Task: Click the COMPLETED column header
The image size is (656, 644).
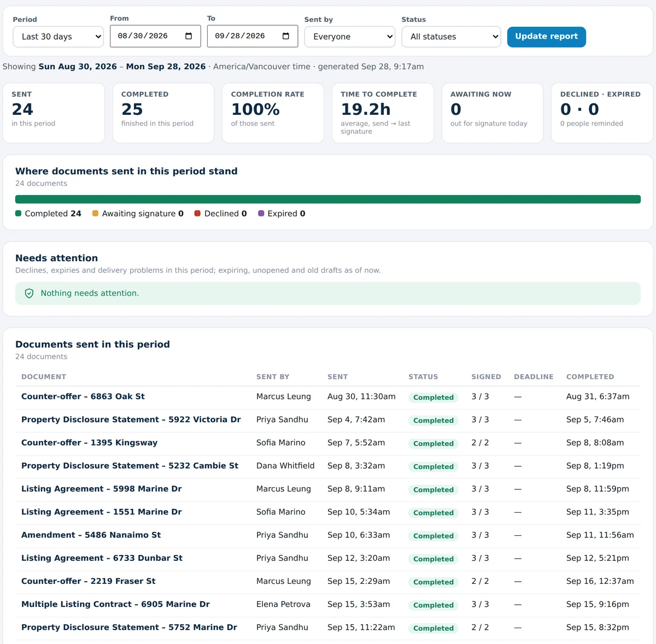Action: pos(590,377)
